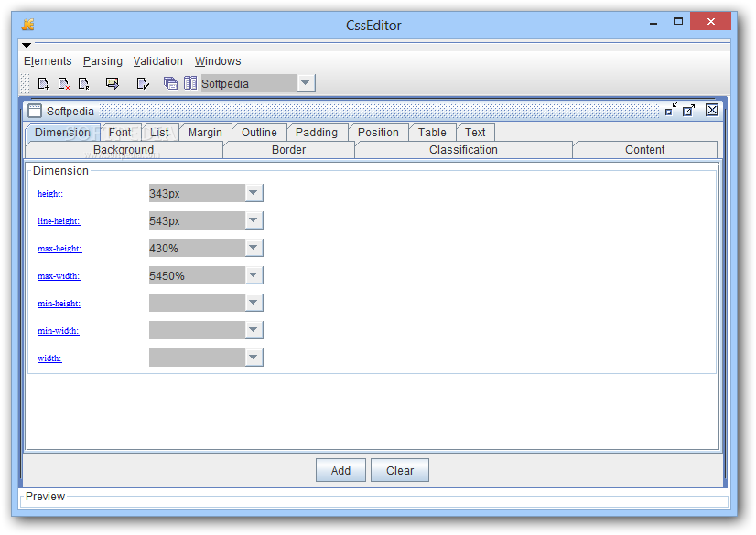Expand the max-height value dropdown
Viewport: 756px width, 535px height.
pos(254,248)
